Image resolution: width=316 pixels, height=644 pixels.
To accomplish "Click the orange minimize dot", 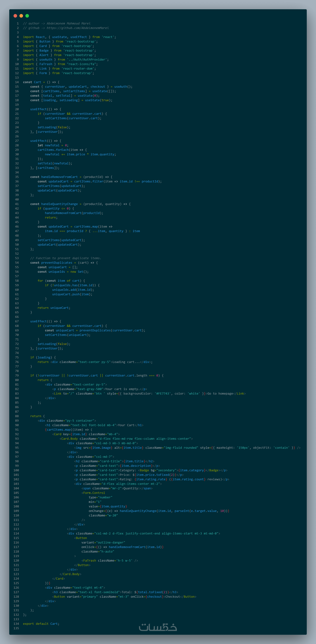I will coord(21,16).
